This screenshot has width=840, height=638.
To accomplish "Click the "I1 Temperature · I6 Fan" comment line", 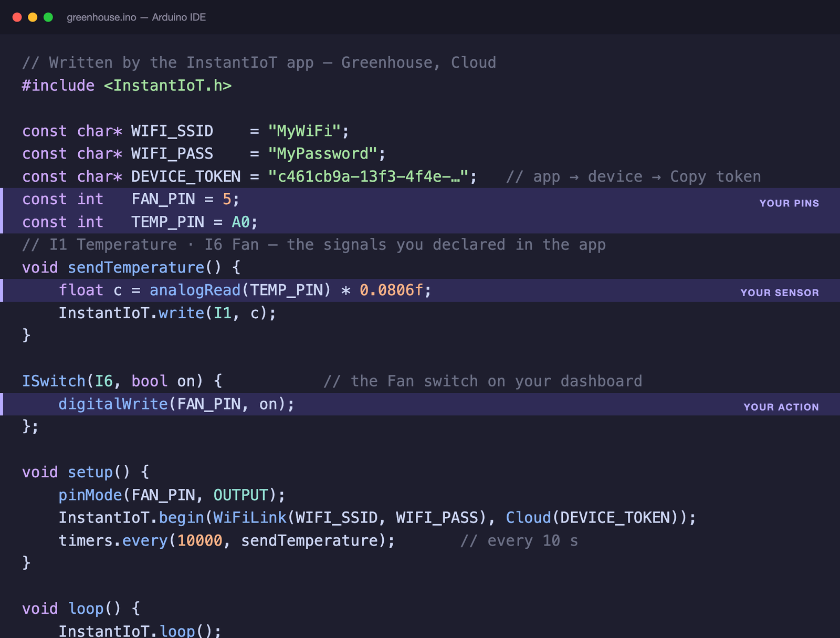I will point(314,245).
